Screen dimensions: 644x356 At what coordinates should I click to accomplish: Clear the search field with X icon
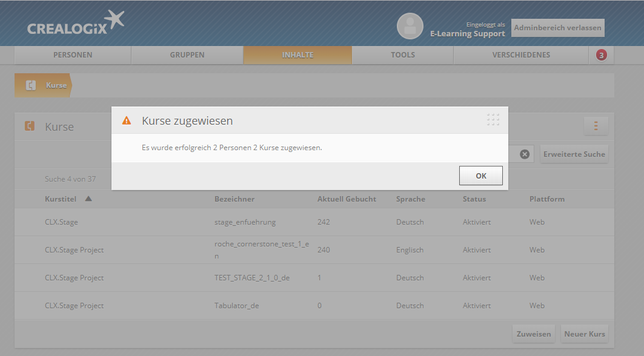tap(525, 154)
